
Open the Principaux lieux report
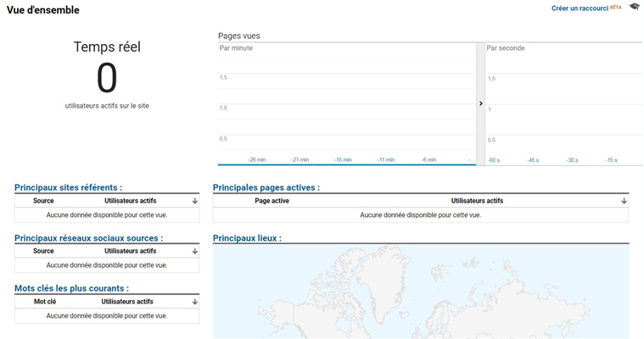(x=246, y=238)
